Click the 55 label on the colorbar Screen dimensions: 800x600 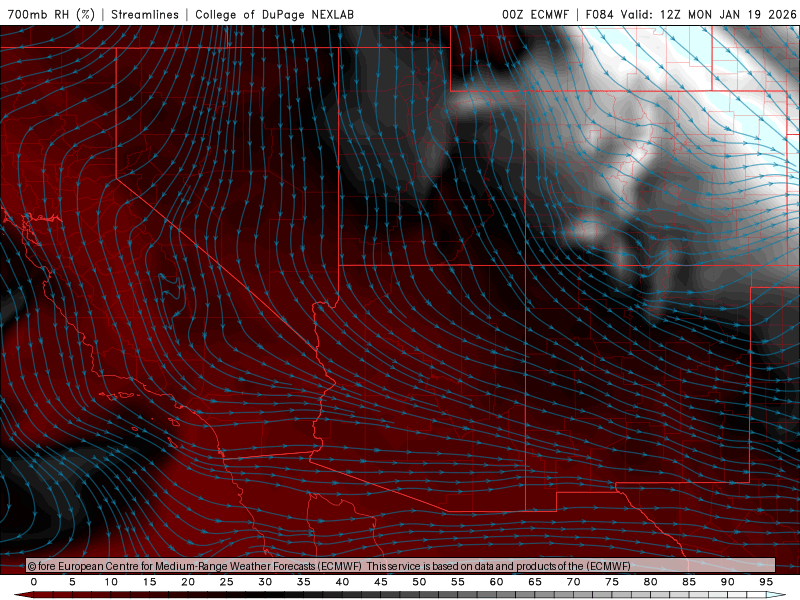tap(458, 582)
